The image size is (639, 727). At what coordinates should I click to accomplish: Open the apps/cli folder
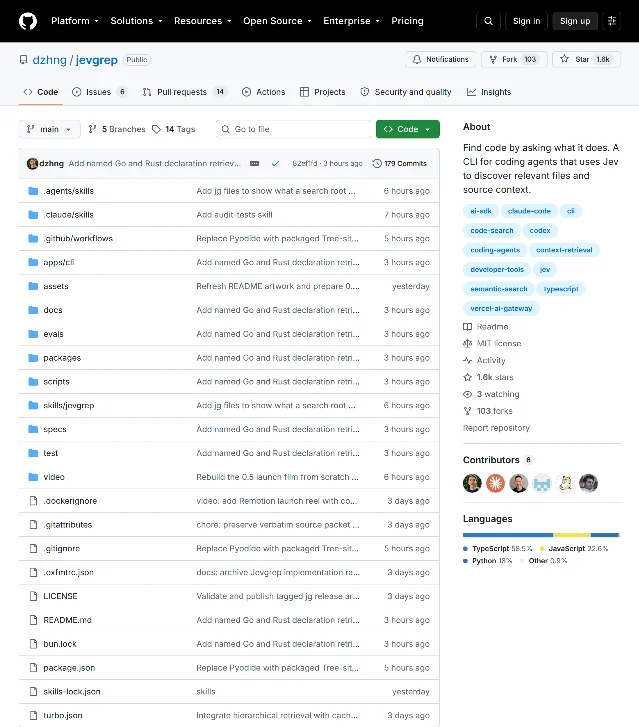click(59, 262)
